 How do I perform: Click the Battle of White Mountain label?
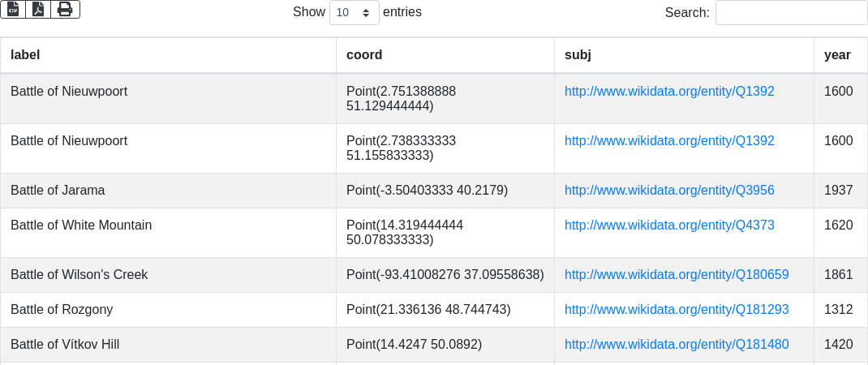pos(81,225)
